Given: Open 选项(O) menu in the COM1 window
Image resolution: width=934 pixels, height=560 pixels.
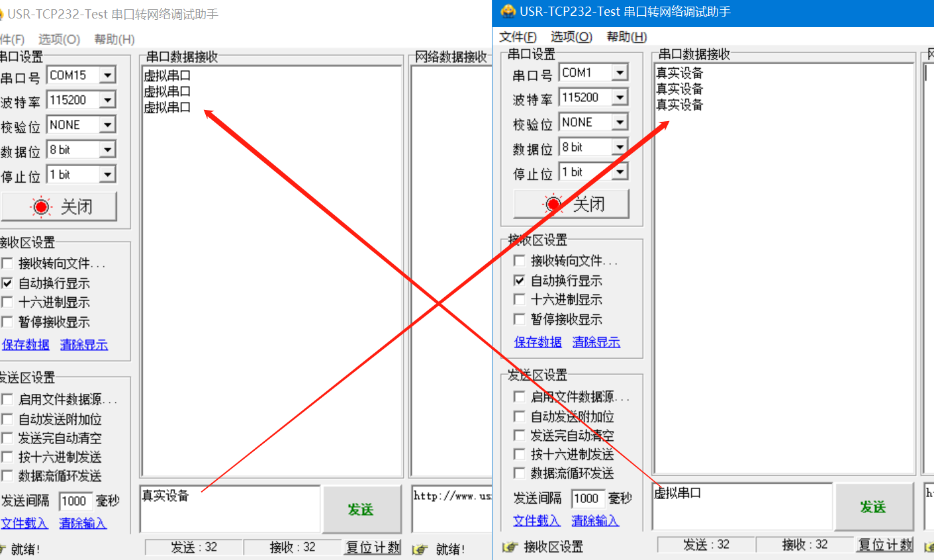Looking at the screenshot, I should click(571, 37).
